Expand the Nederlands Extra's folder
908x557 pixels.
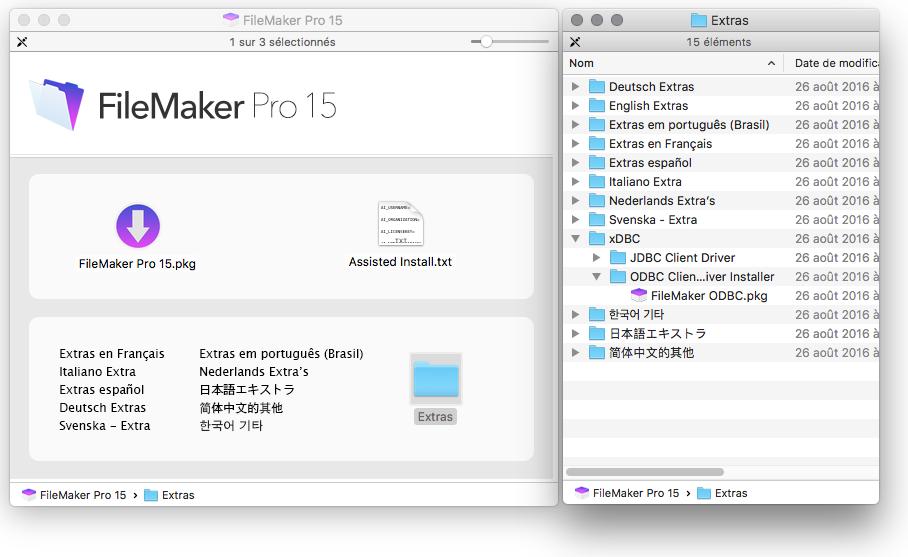(575, 200)
